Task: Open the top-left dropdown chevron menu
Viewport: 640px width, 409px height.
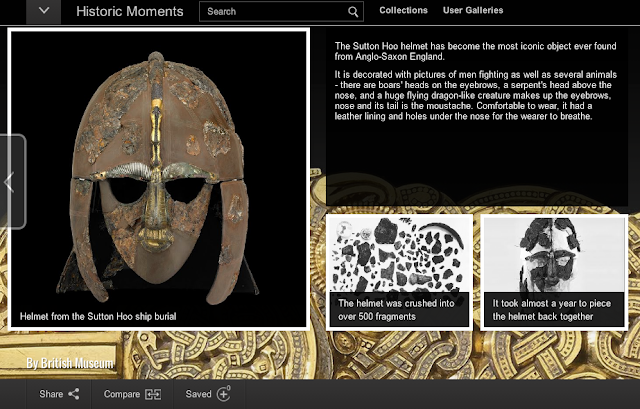Action: 44,11
